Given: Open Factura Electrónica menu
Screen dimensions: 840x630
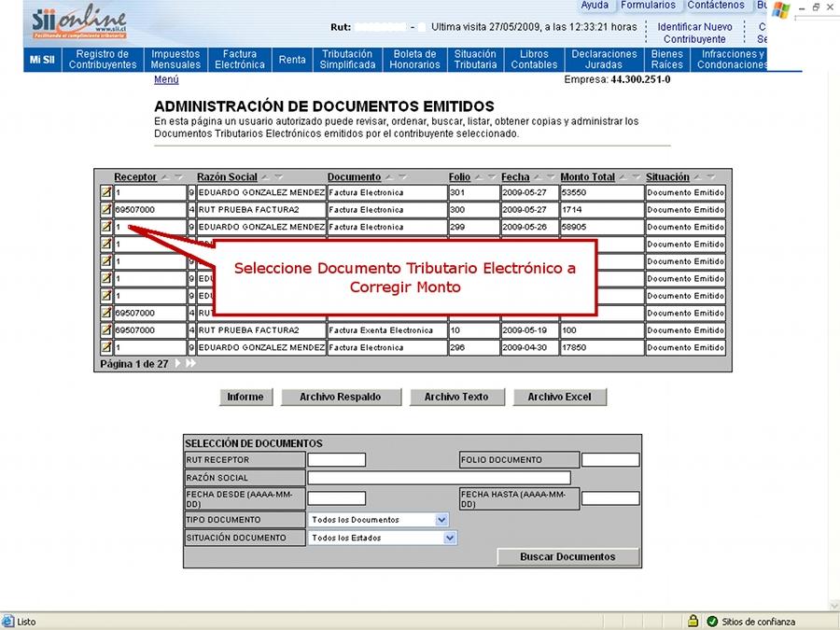Looking at the screenshot, I should point(240,60).
